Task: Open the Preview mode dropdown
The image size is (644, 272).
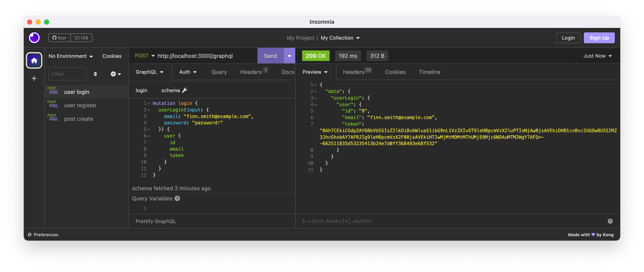Action: pyautogui.click(x=315, y=72)
